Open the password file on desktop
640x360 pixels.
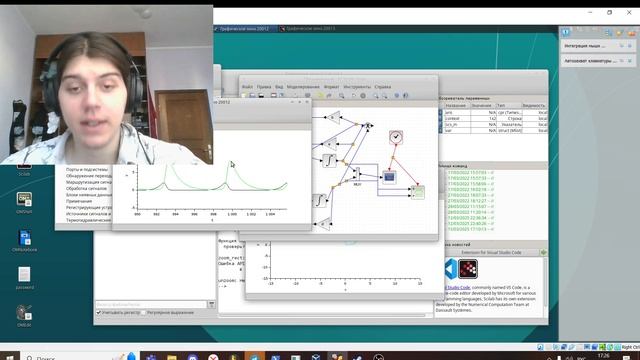click(24, 278)
